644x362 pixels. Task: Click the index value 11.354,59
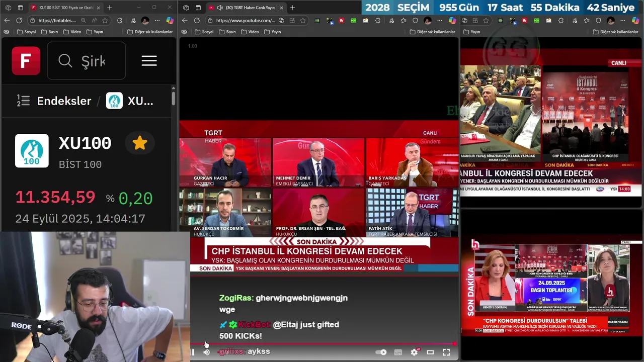(55, 197)
